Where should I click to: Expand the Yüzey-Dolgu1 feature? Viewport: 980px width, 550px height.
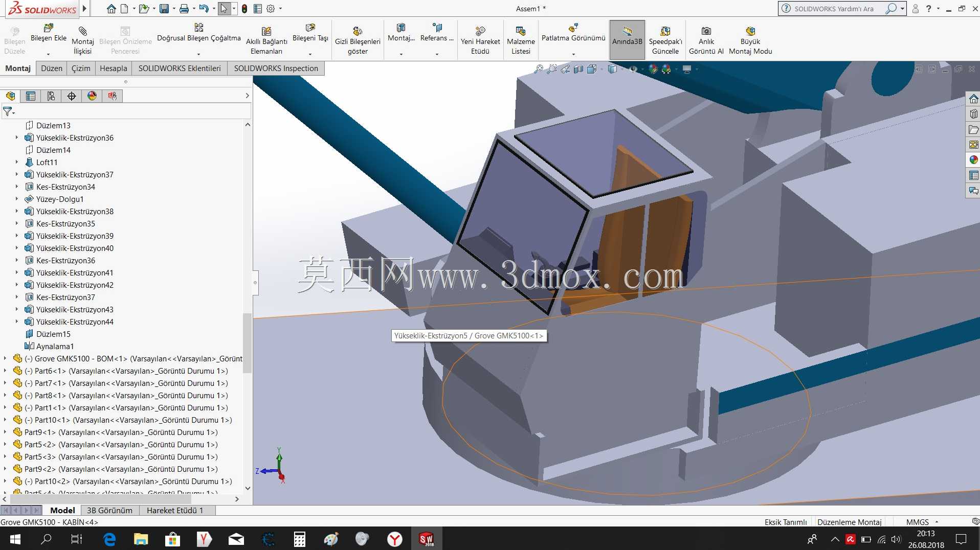click(16, 199)
